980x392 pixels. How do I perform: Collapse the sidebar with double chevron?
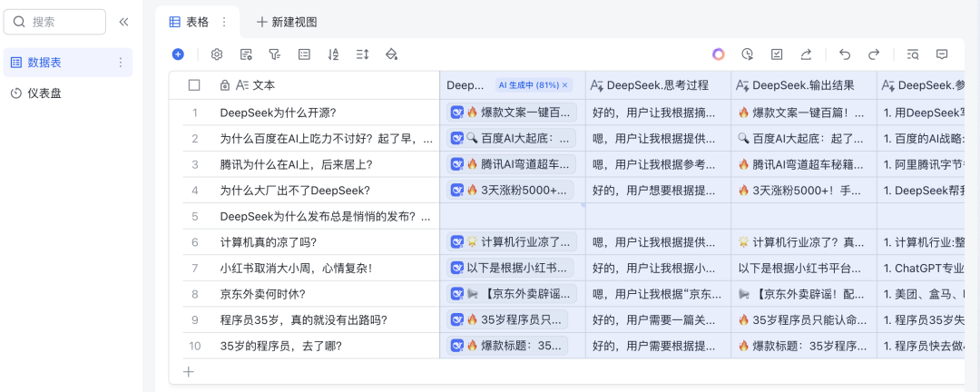click(123, 22)
